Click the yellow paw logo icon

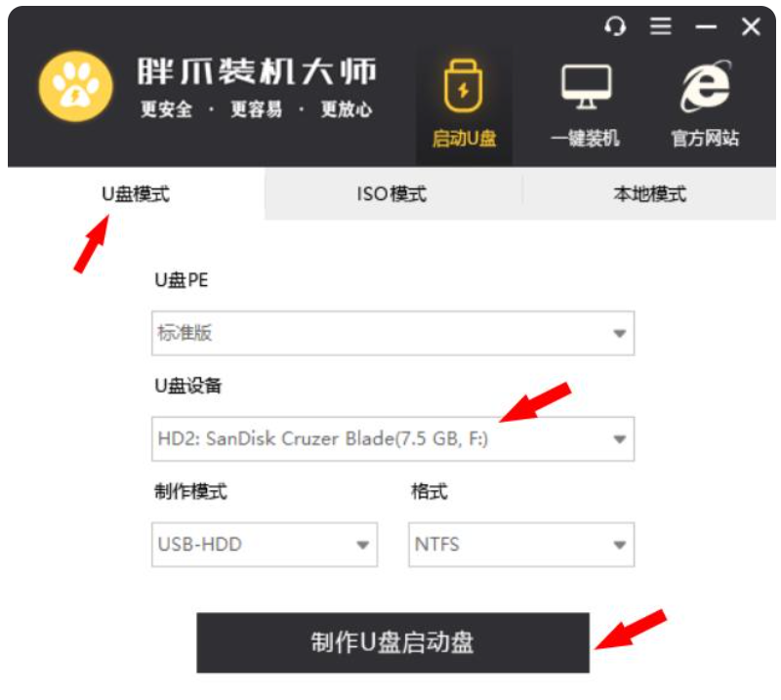pyautogui.click(x=76, y=86)
